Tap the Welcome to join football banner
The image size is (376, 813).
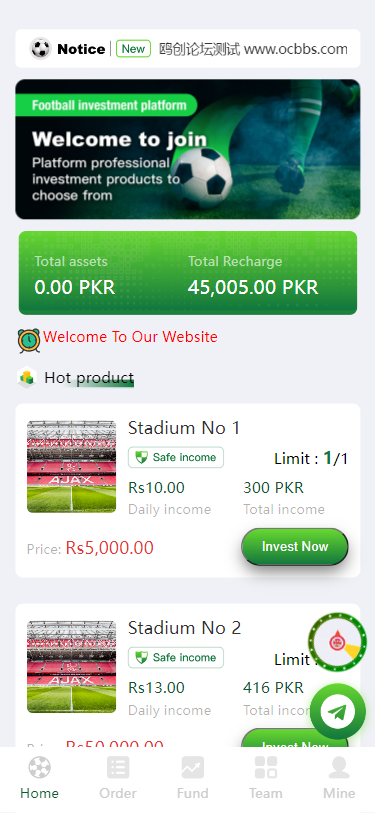tap(188, 149)
